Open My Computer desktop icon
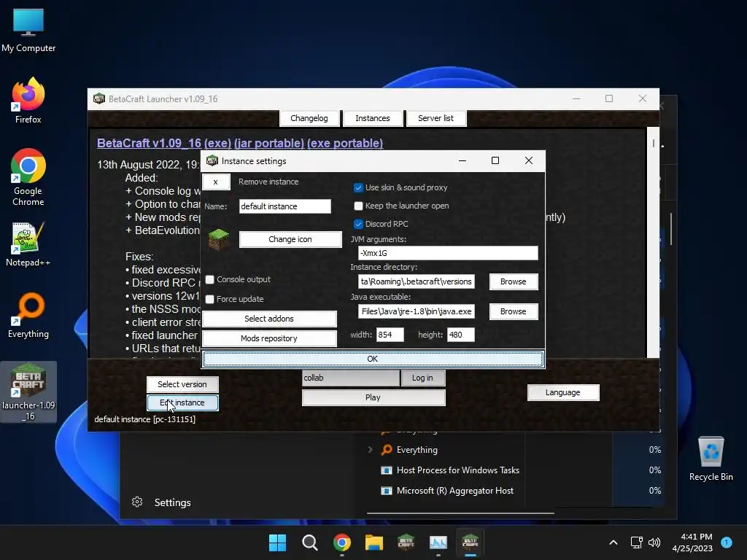This screenshot has height=560, width=747. click(28, 29)
